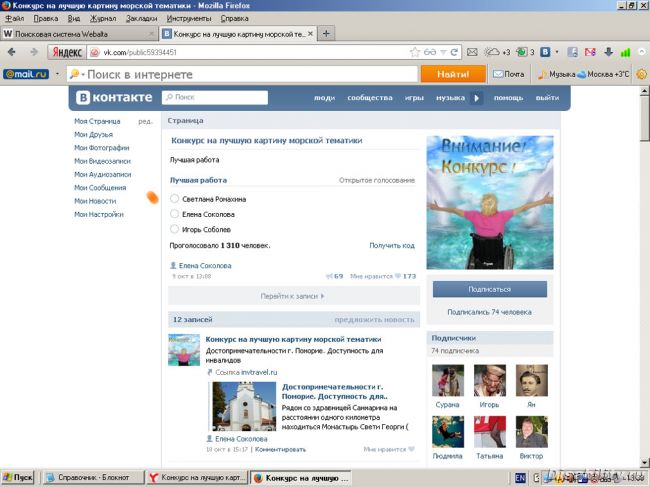Image resolution: width=650 pixels, height=487 pixels.
Task: Click the VK 'B' toolbar icon
Action: [x=545, y=52]
